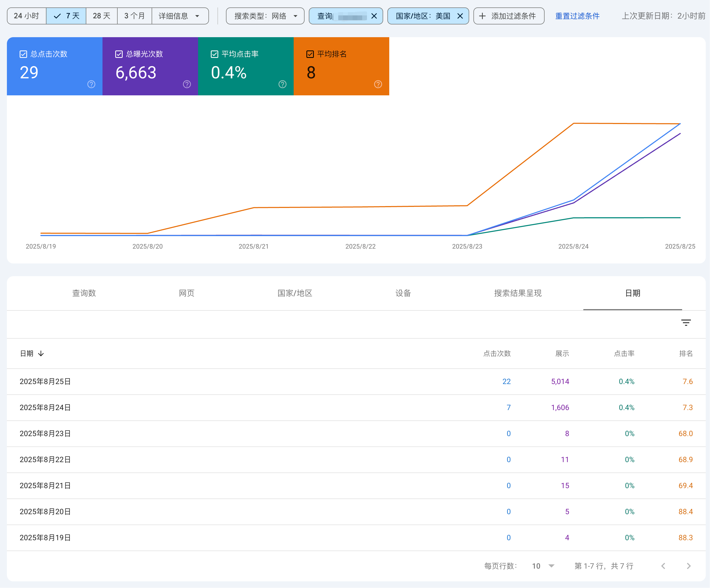The height and width of the screenshot is (588, 710).
Task: Click help icon on average CTR card
Action: click(x=283, y=84)
